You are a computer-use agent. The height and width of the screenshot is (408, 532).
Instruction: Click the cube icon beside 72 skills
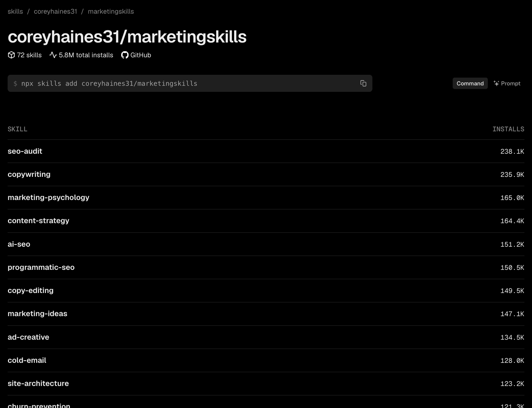tap(11, 55)
